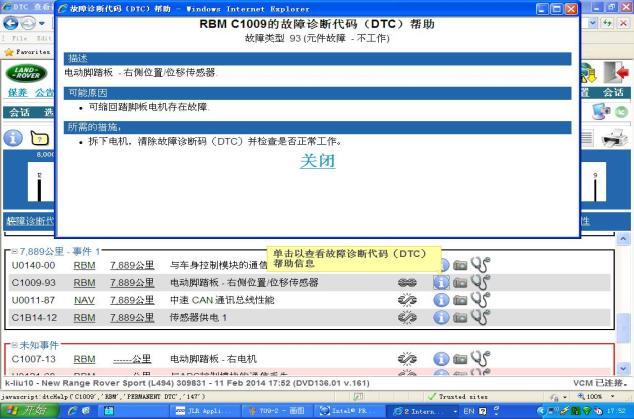Select the 会话 tab on left
Image resolution: width=634 pixels, height=419 pixels.
click(x=19, y=112)
